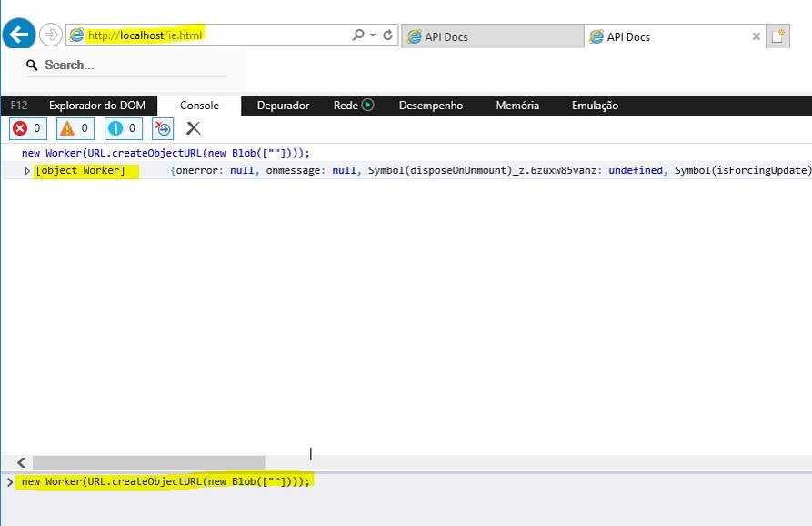812x526 pixels.
Task: Open the address bar dropdown arrow
Action: click(x=372, y=35)
